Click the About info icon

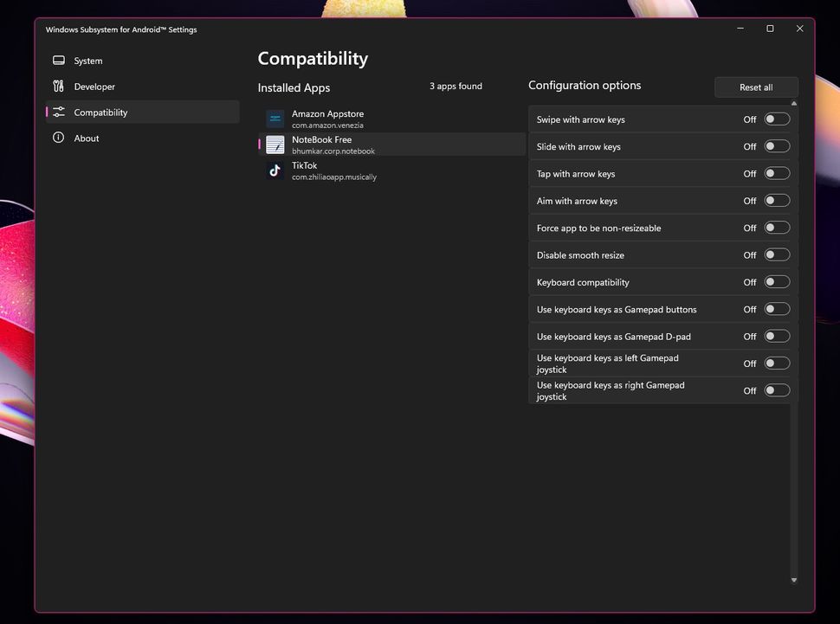[x=59, y=138]
